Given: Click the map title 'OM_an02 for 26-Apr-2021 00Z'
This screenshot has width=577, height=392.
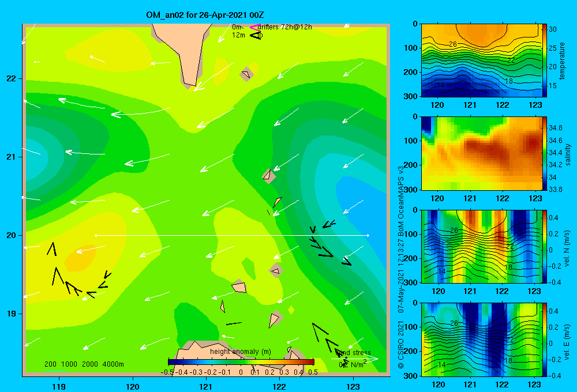Looking at the screenshot, I should tap(205, 15).
